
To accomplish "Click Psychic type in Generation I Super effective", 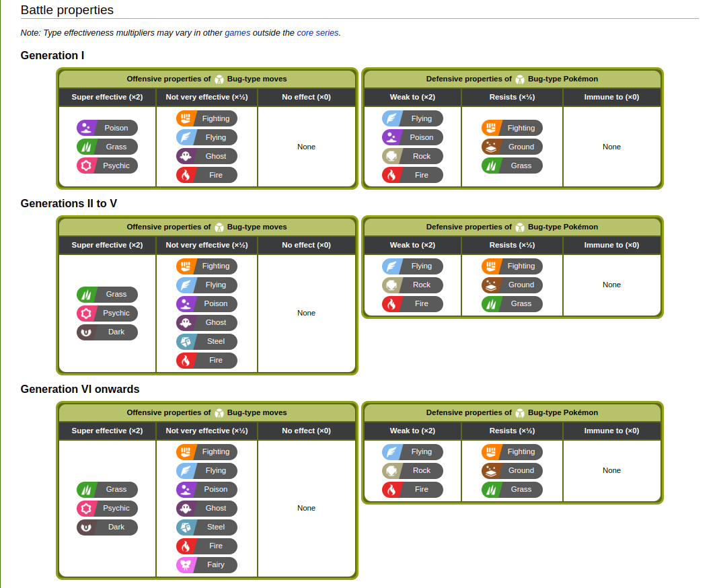I will point(107,166).
